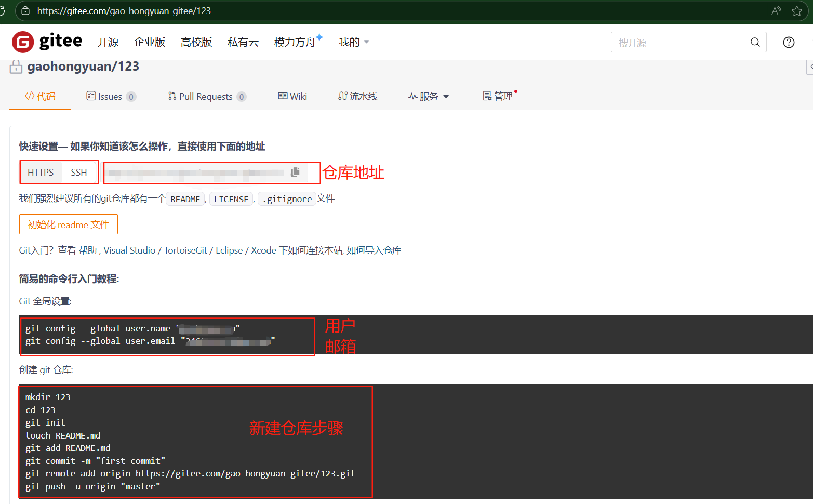Open the Visual Studio link
The width and height of the screenshot is (813, 504).
pos(129,250)
